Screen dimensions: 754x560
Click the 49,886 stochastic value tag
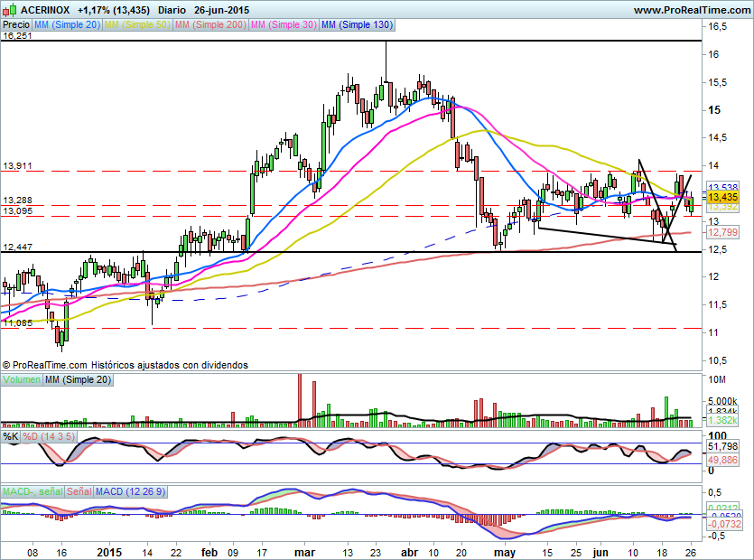coord(722,460)
